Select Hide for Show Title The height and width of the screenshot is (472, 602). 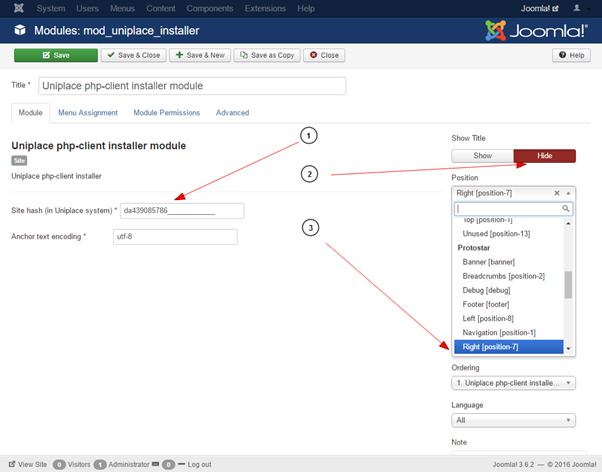[x=544, y=156]
